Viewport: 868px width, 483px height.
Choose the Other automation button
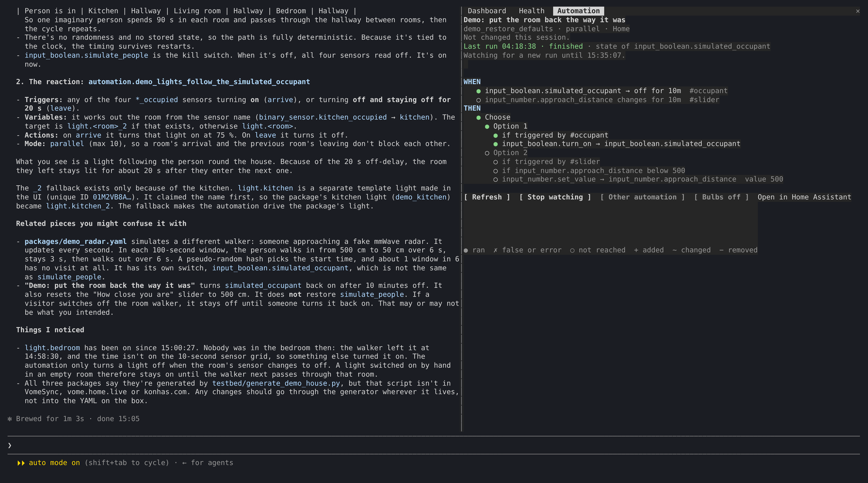(642, 197)
